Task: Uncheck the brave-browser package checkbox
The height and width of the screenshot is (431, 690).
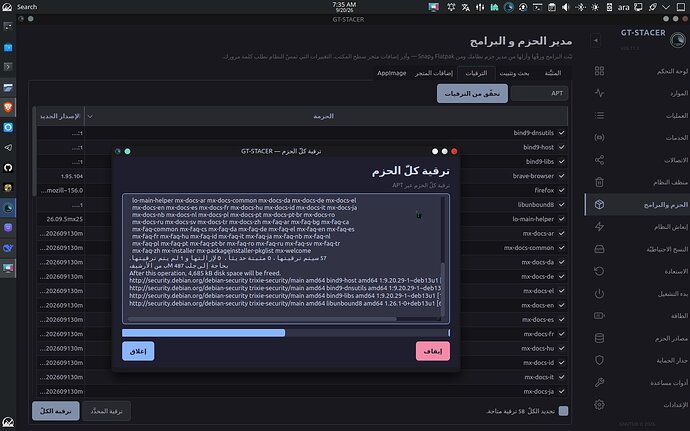Action: [x=562, y=176]
